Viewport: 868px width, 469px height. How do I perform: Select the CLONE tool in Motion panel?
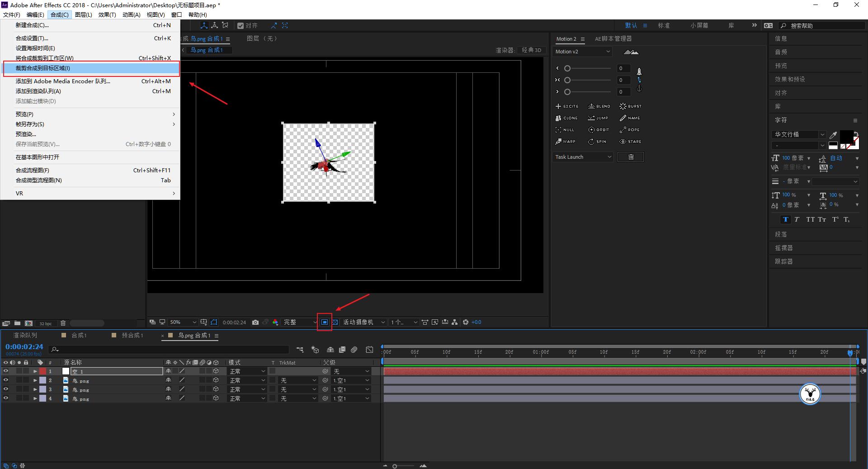point(566,118)
